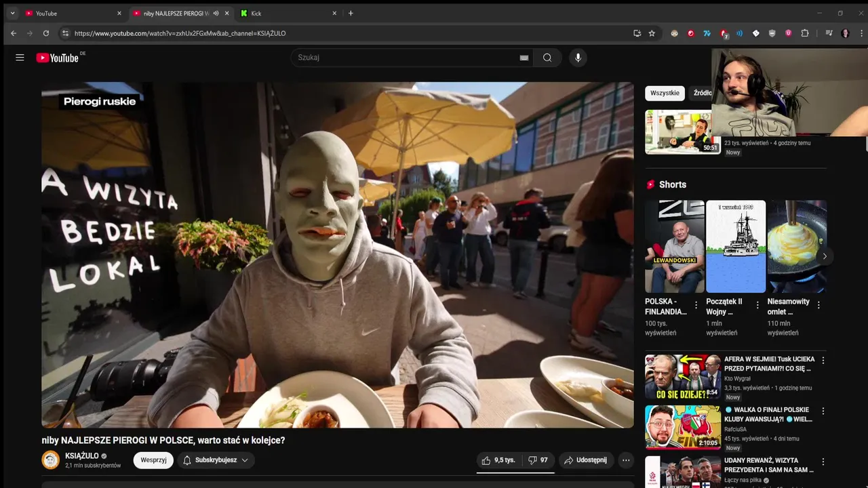
Task: Open the 8:54 AFERA W SEJMIE thumbnail
Action: [x=682, y=376]
